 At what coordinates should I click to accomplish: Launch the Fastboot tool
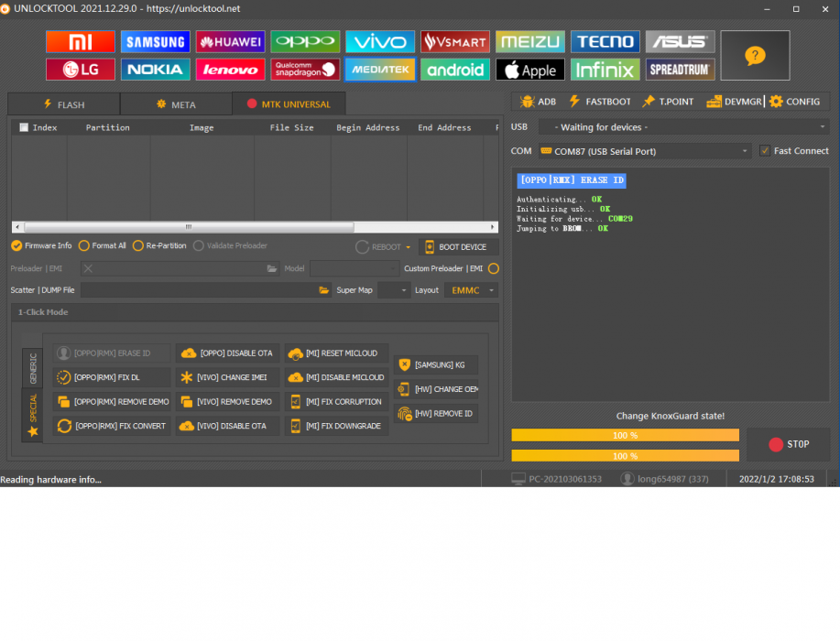click(x=600, y=102)
